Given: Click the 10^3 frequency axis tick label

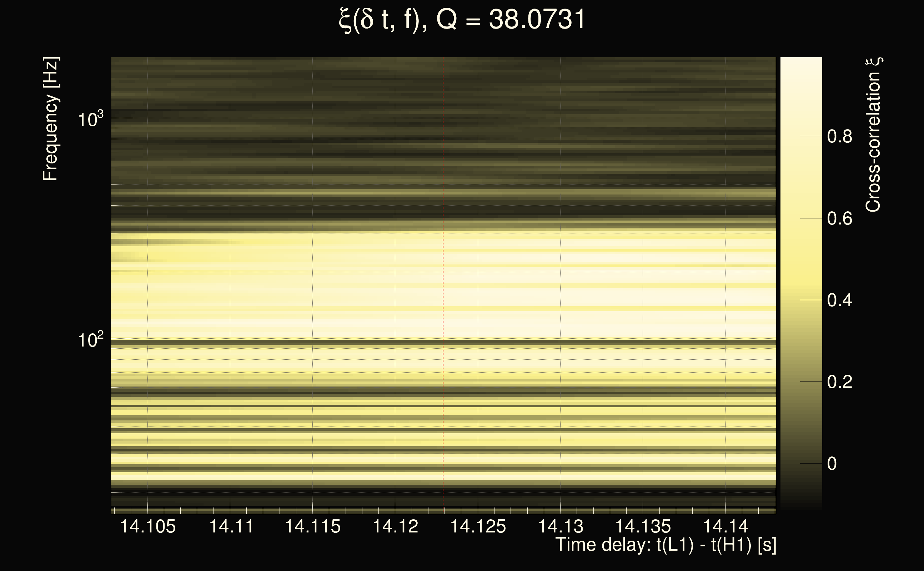Looking at the screenshot, I should point(90,119).
